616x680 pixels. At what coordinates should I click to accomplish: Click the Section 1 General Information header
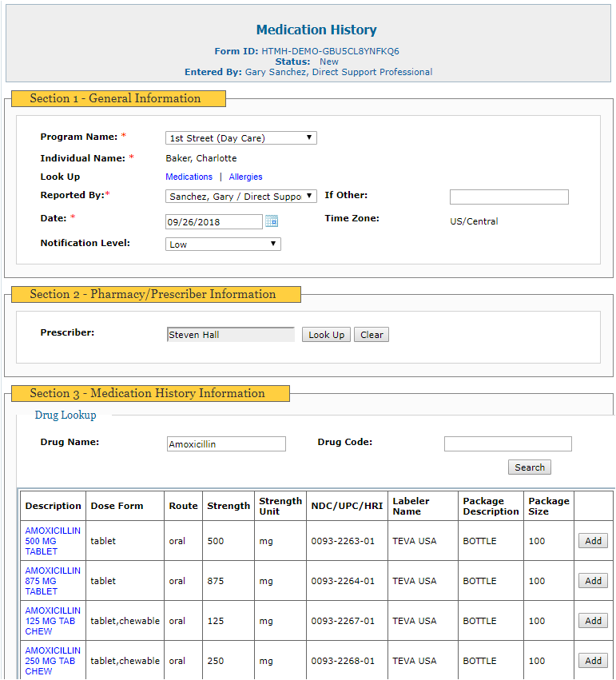click(x=118, y=98)
